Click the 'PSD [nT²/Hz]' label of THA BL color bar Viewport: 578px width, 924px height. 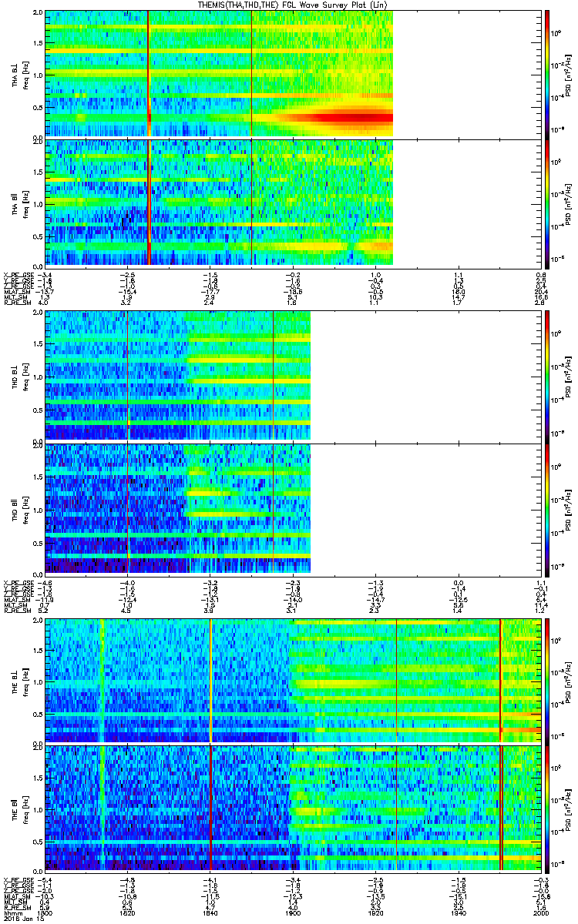click(569, 74)
